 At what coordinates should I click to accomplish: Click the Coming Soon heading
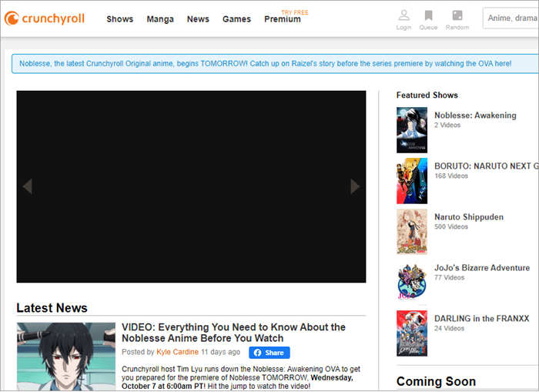pos(436,382)
